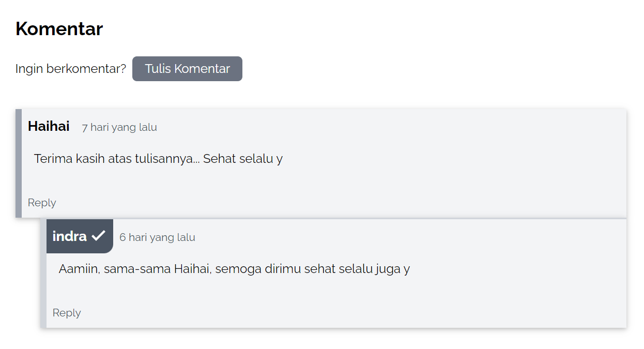Click indra's name badge
Screen dimensions: 644x349
click(70, 236)
